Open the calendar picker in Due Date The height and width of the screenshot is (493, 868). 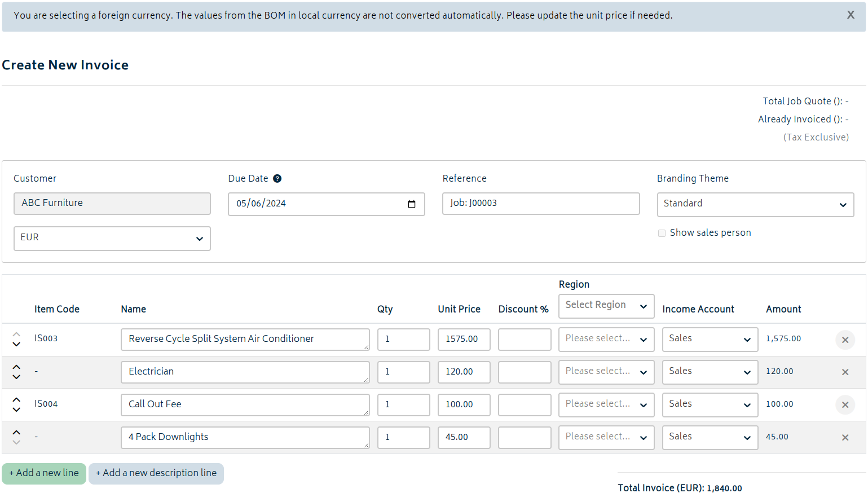click(x=412, y=204)
